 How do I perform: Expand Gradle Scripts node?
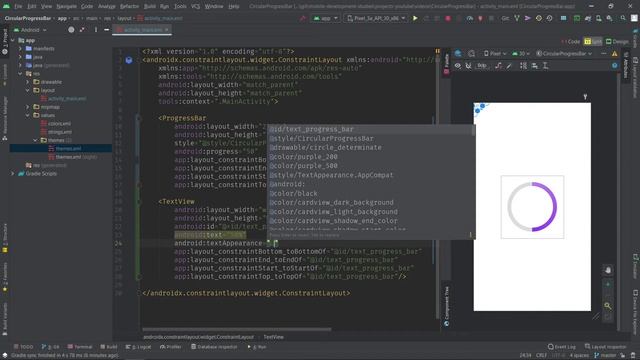coord(13,174)
